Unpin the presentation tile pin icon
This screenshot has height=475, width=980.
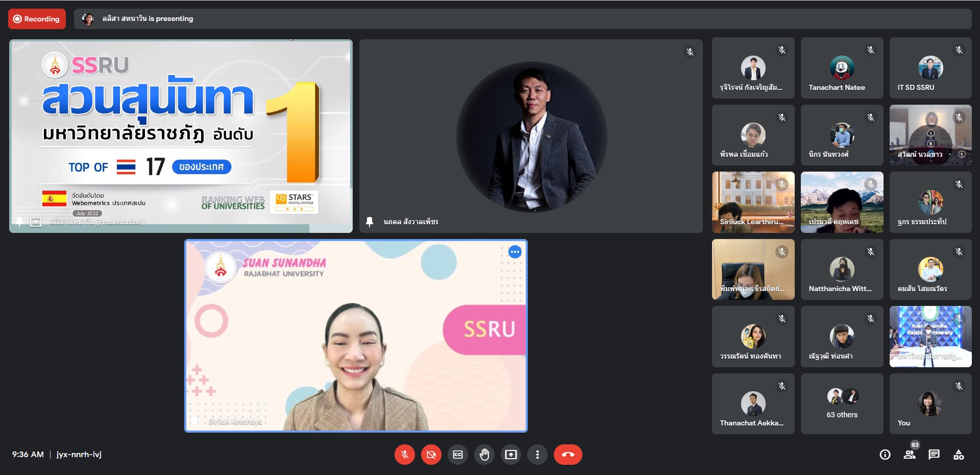pyautogui.click(x=19, y=222)
